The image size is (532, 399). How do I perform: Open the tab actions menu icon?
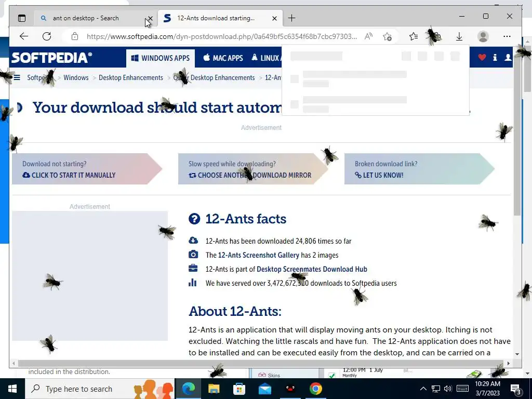click(x=22, y=18)
